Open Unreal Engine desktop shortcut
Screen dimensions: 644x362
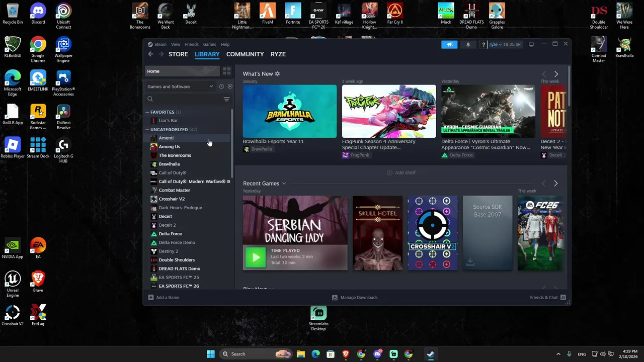pyautogui.click(x=13, y=285)
